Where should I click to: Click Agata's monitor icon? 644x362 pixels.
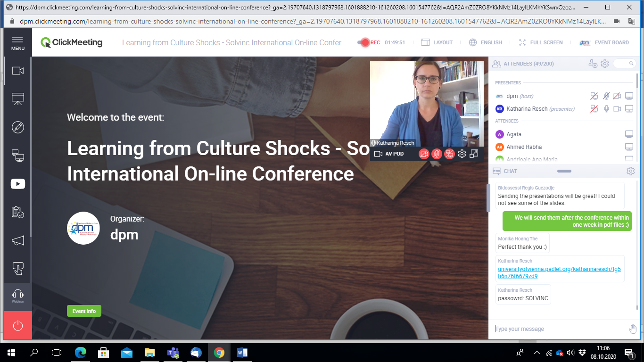629,134
